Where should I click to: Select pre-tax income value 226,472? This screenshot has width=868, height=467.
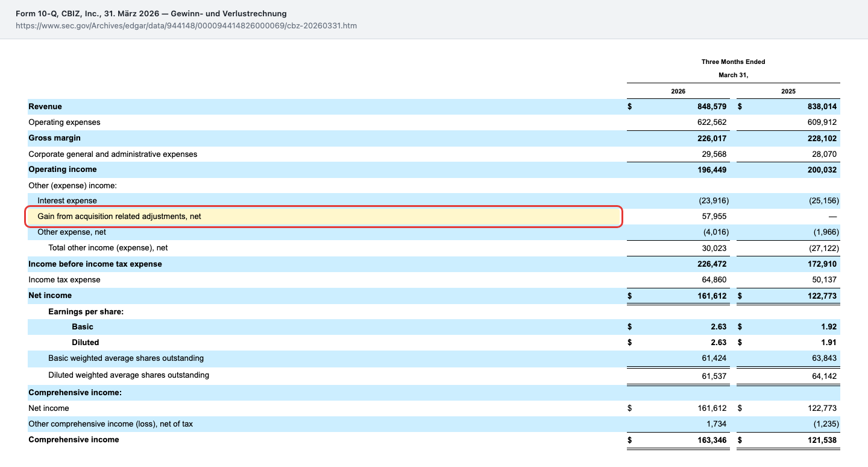click(x=711, y=264)
